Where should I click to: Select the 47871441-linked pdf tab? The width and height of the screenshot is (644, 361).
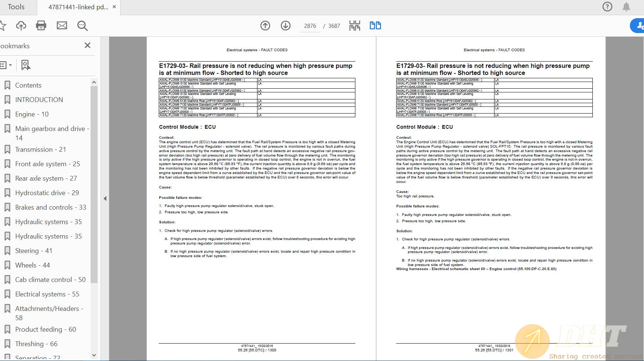coord(78,7)
